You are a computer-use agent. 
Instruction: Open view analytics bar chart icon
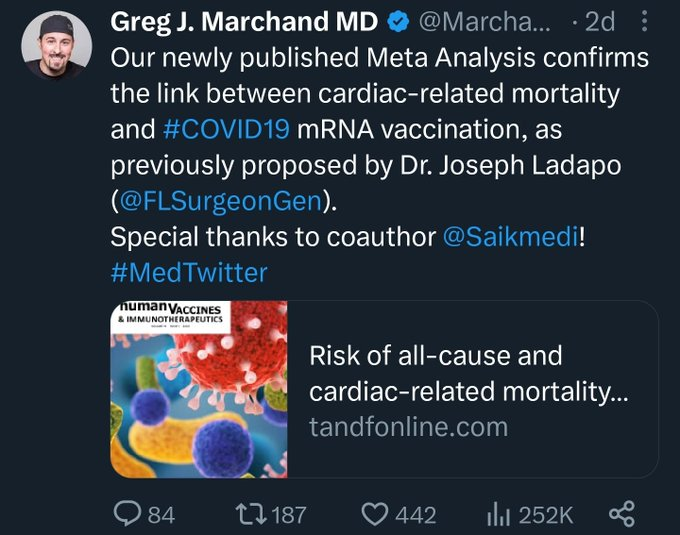click(x=499, y=514)
